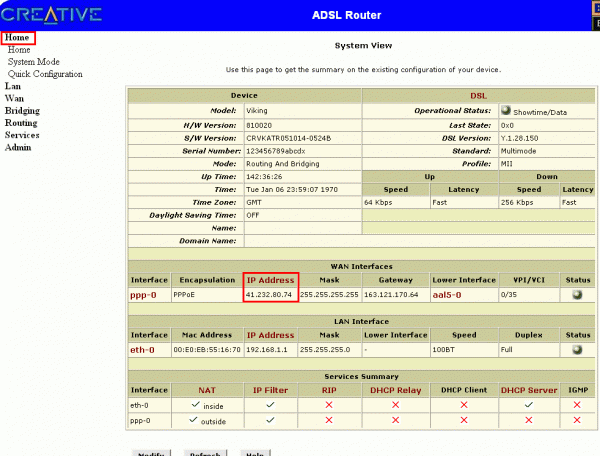Screen dimensions: 600x456
Task: Click the DHCP Server column header link
Action: point(528,389)
